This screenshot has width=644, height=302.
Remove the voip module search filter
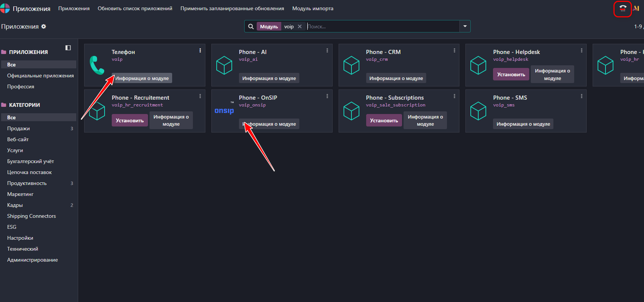[300, 26]
